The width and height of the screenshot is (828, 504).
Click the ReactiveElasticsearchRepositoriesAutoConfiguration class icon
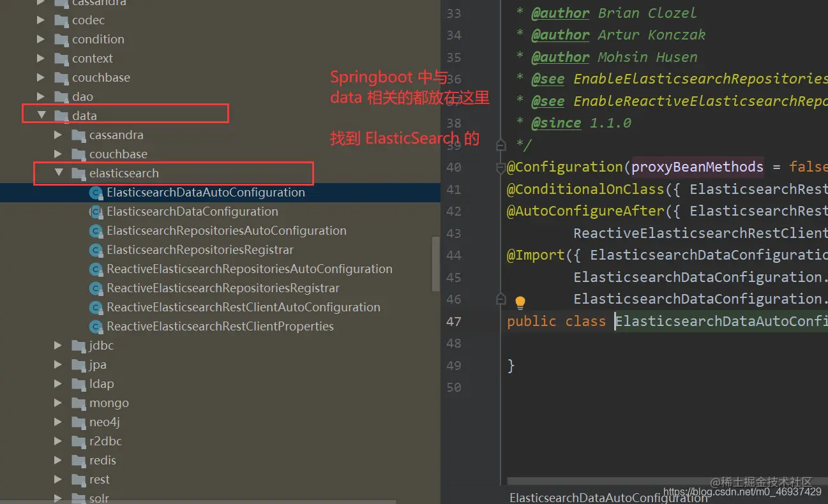tap(96, 269)
